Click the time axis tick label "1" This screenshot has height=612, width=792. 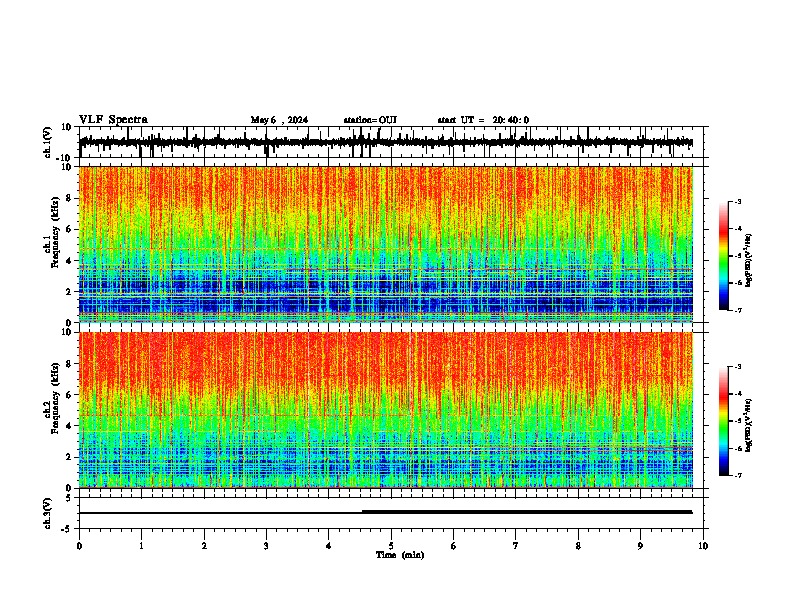click(141, 546)
